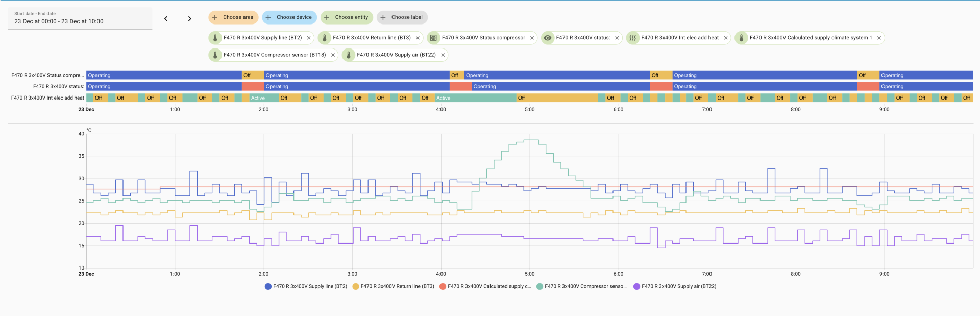Open the Choose label picker
Viewport: 980px width, 316px height.
click(402, 17)
